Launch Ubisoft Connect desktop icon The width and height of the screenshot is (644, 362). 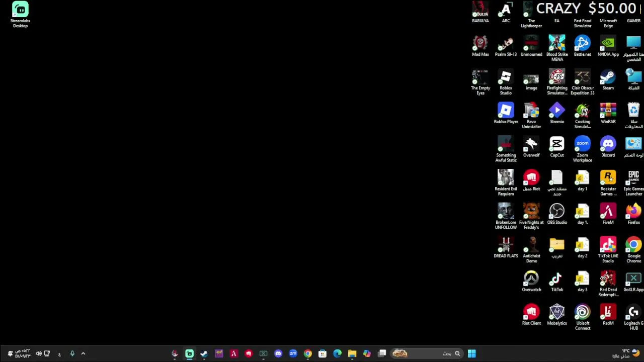click(583, 318)
